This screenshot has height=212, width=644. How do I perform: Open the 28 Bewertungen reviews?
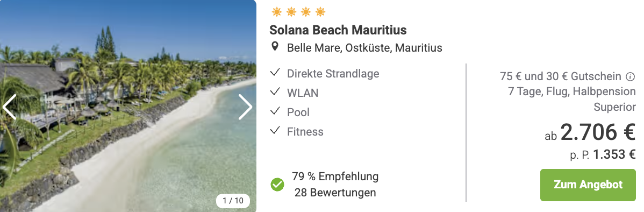click(x=335, y=192)
